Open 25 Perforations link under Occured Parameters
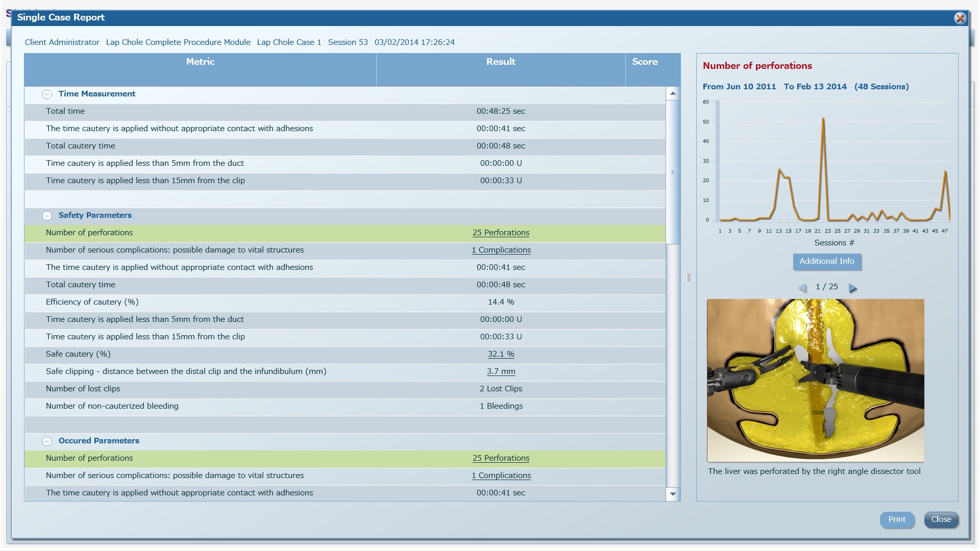Screen dimensions: 980x551 pyautogui.click(x=500, y=458)
